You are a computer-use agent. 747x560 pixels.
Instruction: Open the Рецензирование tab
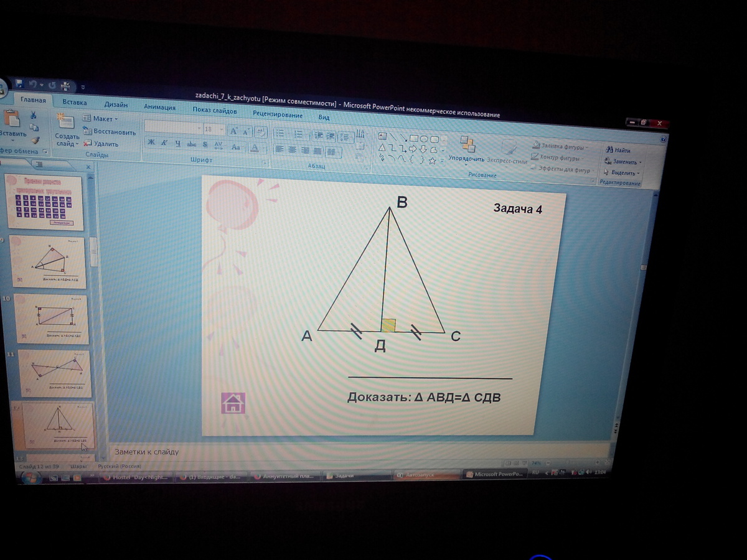278,114
